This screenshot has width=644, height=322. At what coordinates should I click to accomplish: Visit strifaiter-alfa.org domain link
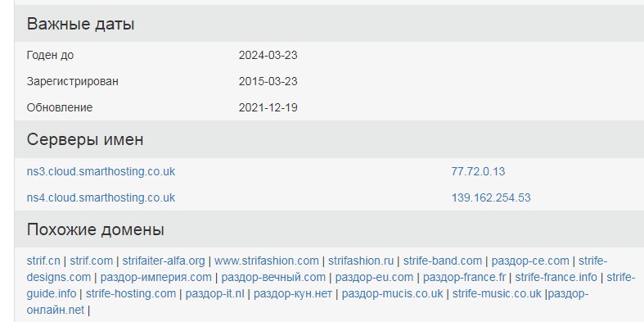(x=164, y=261)
